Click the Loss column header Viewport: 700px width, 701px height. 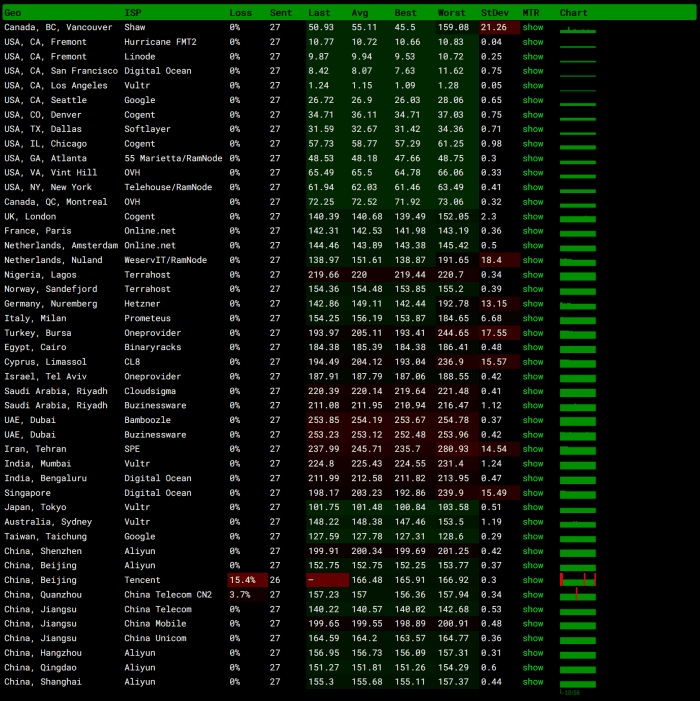[240, 13]
